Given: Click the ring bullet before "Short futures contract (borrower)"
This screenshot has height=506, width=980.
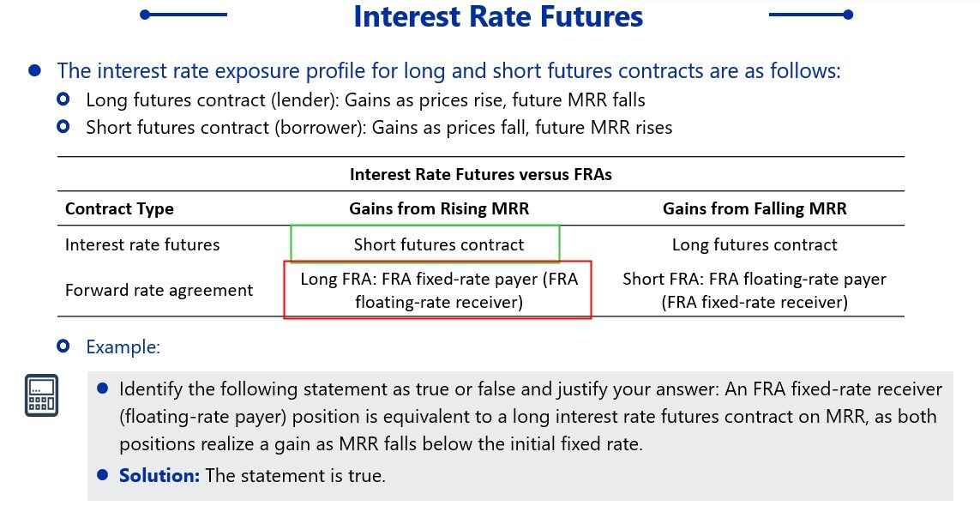Looking at the screenshot, I should [63, 128].
